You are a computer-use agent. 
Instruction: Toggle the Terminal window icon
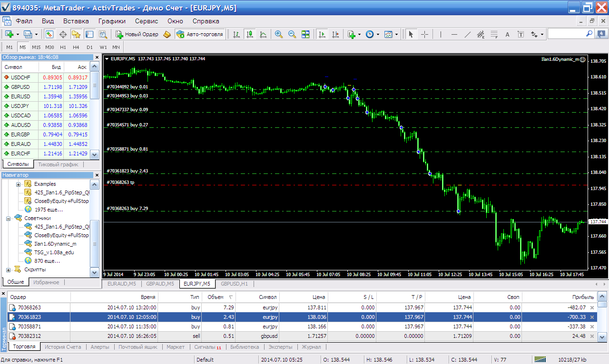pyautogui.click(x=89, y=34)
